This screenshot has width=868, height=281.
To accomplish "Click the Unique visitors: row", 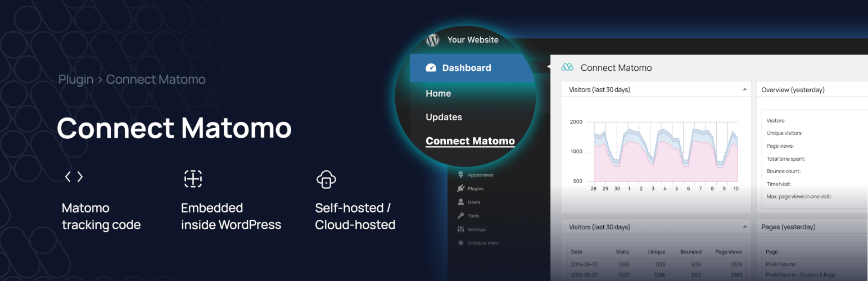I will (785, 133).
